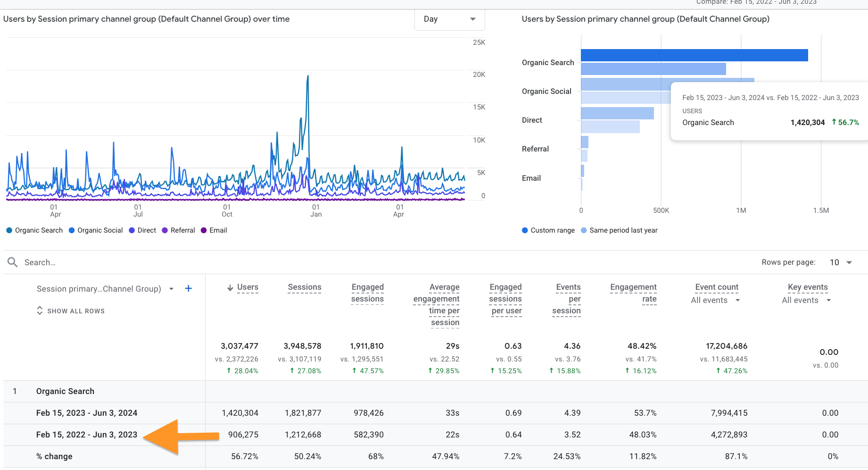
Task: Toggle Same period last year legend
Action: click(619, 230)
